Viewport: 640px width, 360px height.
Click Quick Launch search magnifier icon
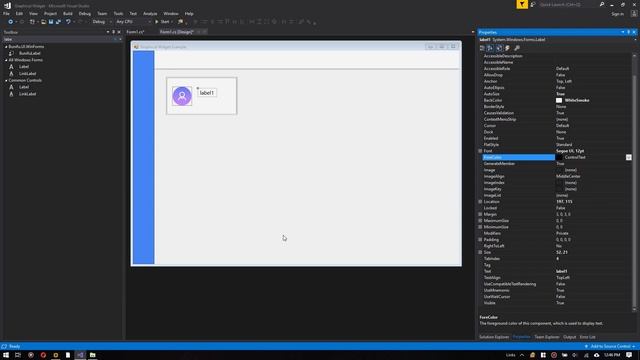coord(602,4)
